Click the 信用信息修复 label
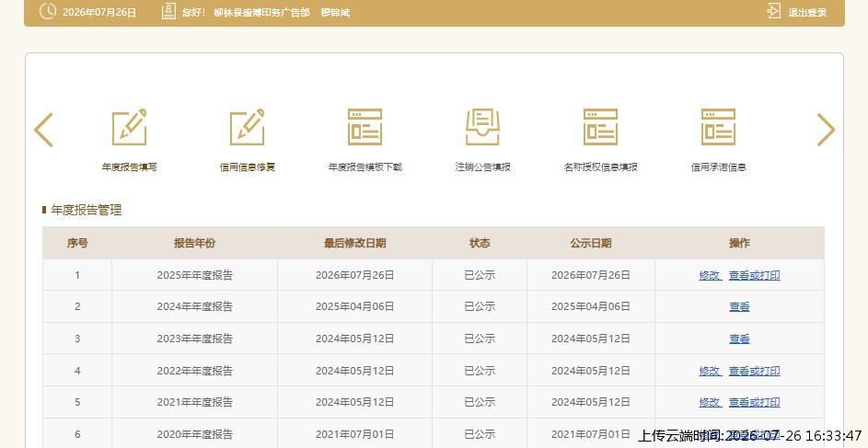This screenshot has height=448, width=868. coord(248,167)
